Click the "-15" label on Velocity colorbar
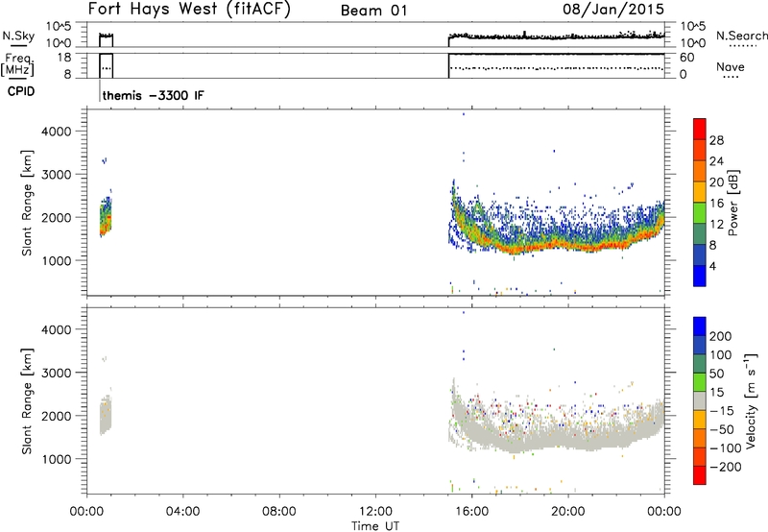768x532 pixels. (722, 411)
